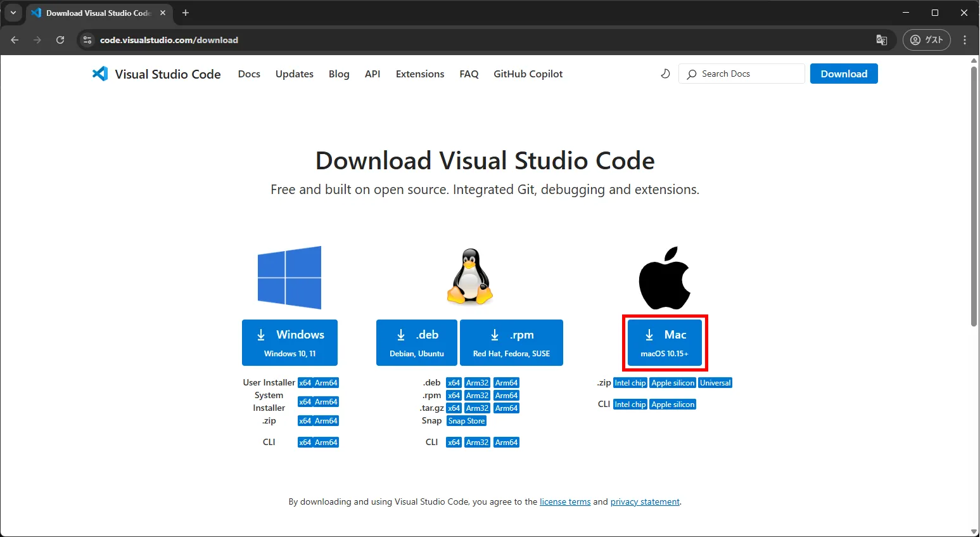
Task: Open the license terms link
Action: point(565,501)
